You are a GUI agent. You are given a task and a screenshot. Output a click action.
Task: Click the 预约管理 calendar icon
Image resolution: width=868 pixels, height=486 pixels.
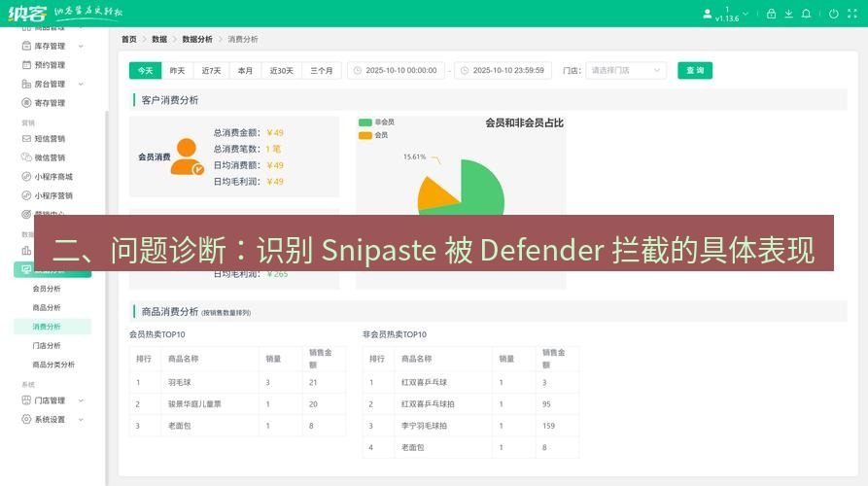(x=26, y=65)
